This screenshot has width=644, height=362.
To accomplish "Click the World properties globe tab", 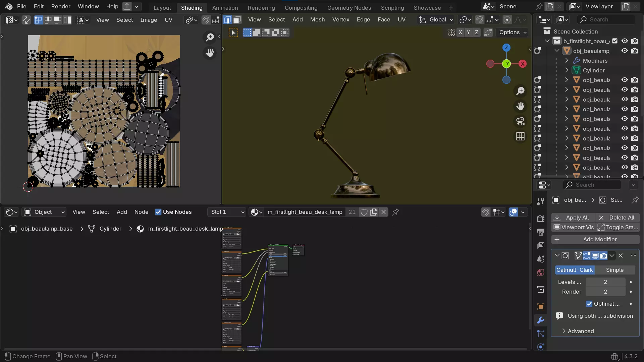I will tap(541, 273).
